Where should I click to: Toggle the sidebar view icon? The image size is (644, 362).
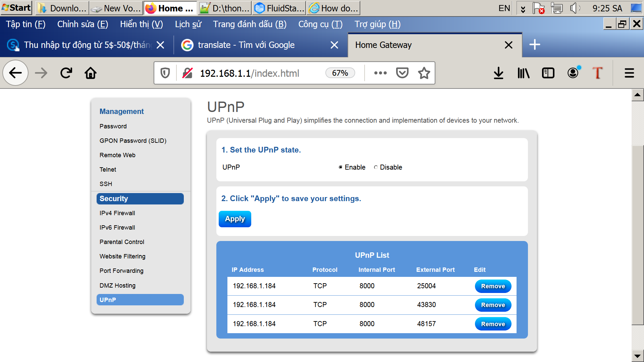click(x=548, y=73)
